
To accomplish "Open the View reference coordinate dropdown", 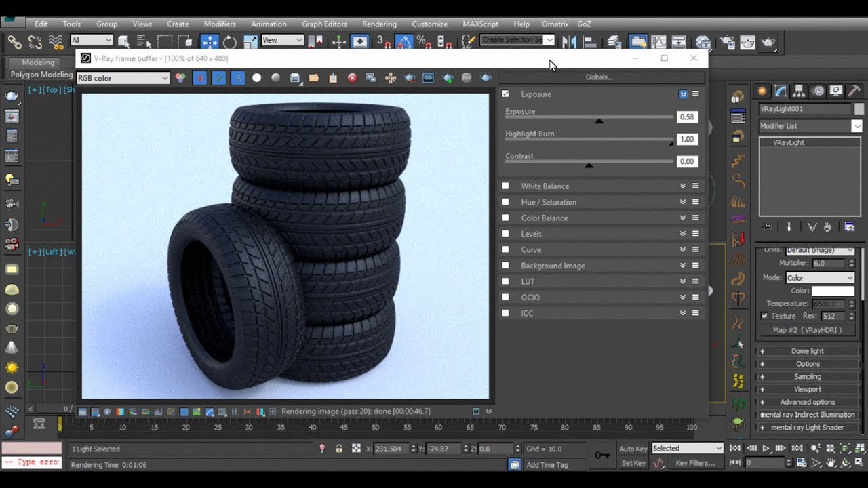I will [282, 40].
